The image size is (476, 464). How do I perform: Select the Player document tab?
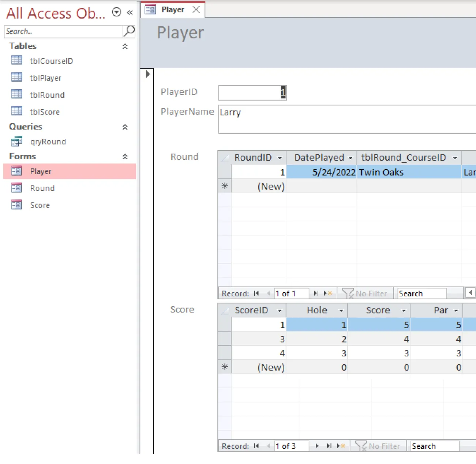172,9
